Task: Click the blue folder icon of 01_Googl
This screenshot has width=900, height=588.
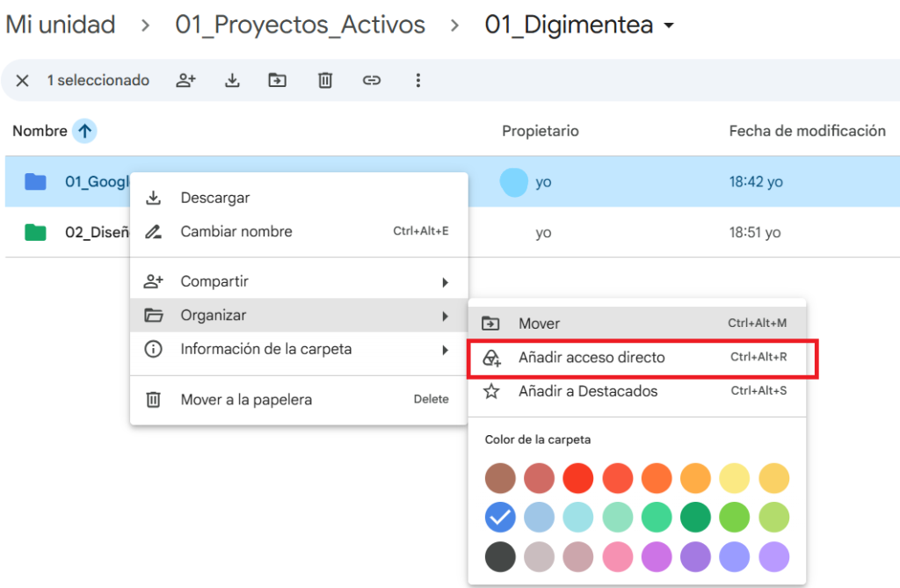Action: pos(35,181)
